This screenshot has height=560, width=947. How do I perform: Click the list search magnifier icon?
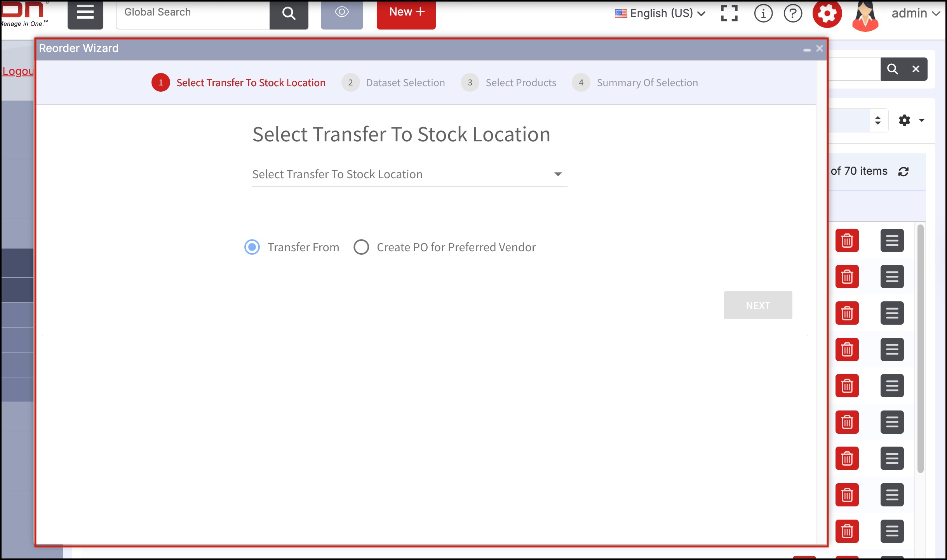(893, 69)
